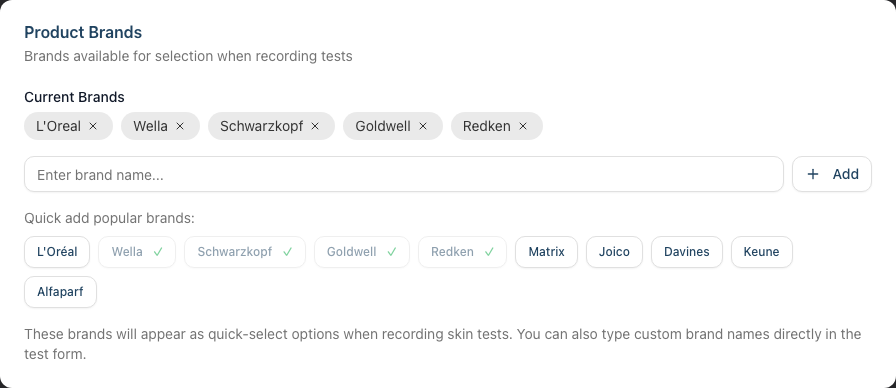Screen dimensions: 896x388
Task: Quick add the Davines brand
Action: click(687, 252)
